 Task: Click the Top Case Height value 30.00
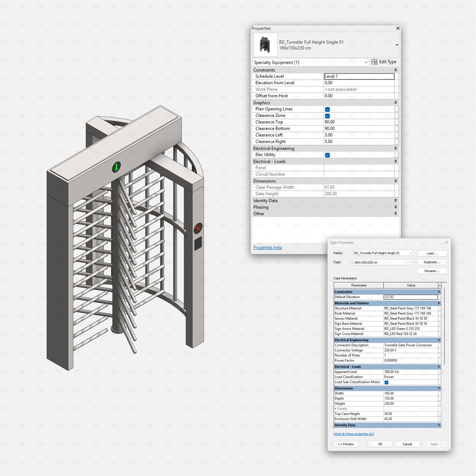410,414
